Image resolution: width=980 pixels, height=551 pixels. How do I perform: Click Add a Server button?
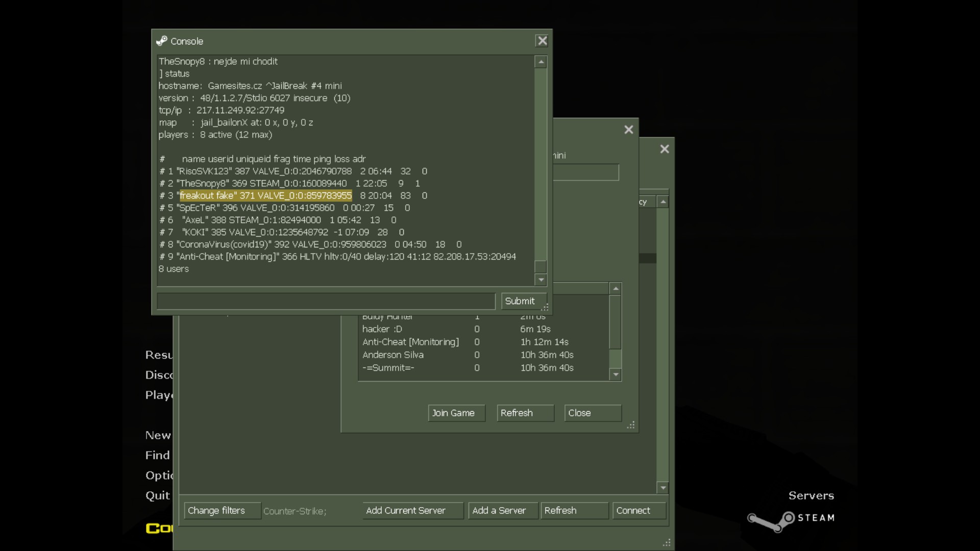click(x=503, y=511)
